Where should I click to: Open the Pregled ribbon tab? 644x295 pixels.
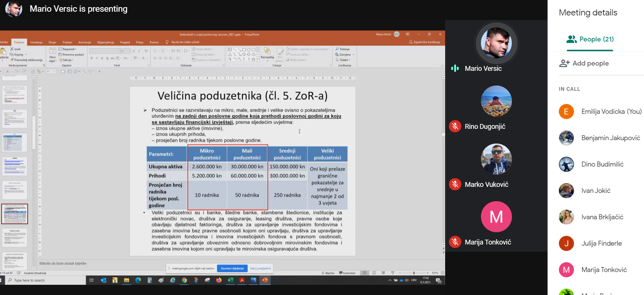(125, 42)
